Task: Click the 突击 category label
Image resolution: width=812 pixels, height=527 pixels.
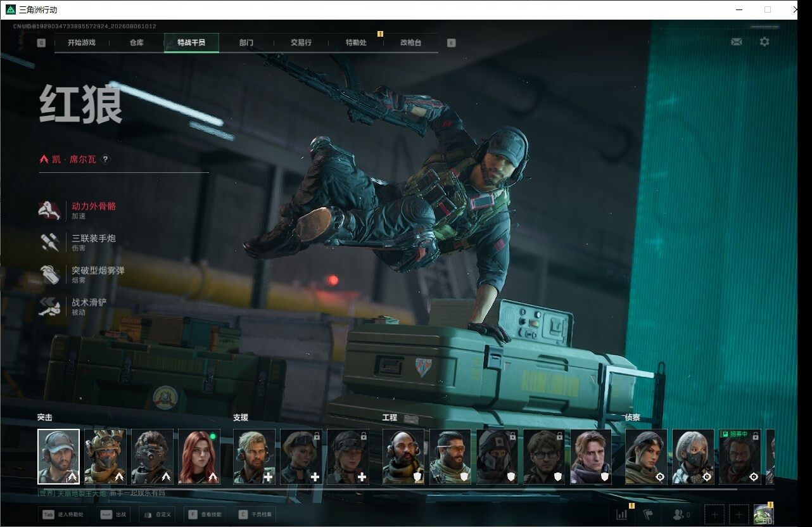Action: click(x=45, y=417)
